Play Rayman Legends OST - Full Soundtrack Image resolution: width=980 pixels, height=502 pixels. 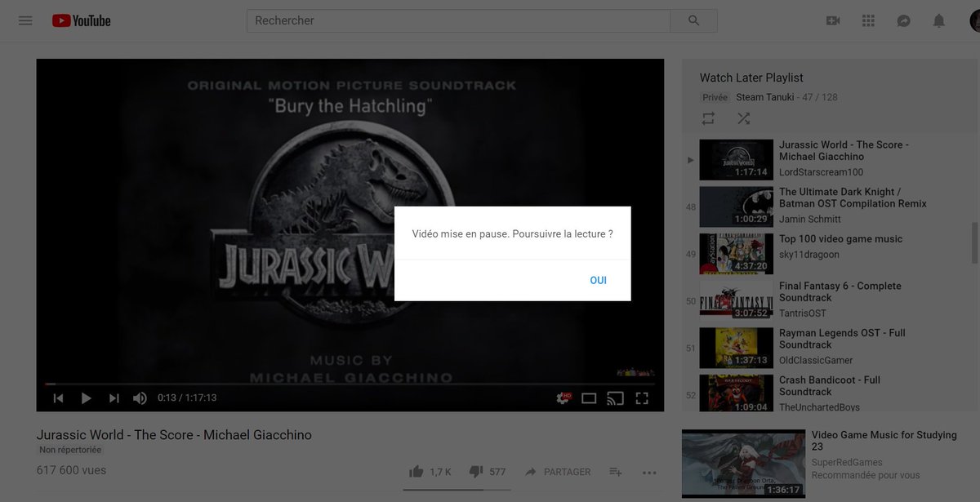(x=842, y=339)
